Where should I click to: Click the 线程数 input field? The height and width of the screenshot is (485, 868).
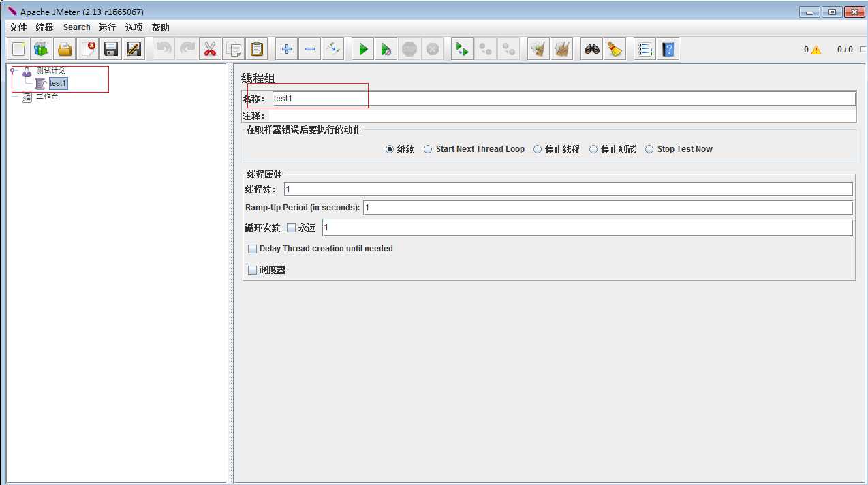pos(568,189)
